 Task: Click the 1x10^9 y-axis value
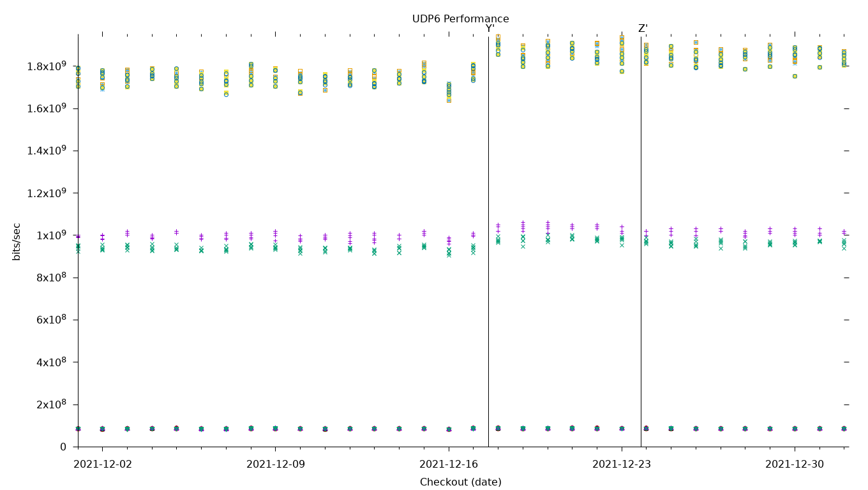point(52,235)
